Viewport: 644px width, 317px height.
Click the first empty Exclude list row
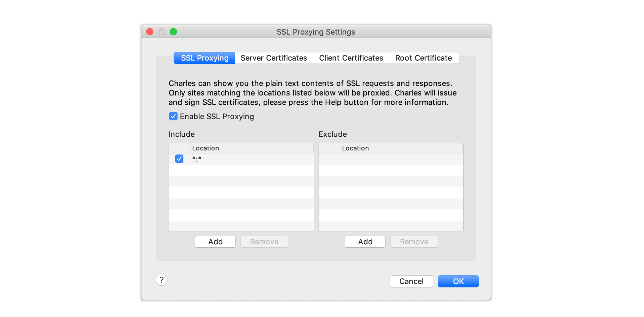click(391, 159)
